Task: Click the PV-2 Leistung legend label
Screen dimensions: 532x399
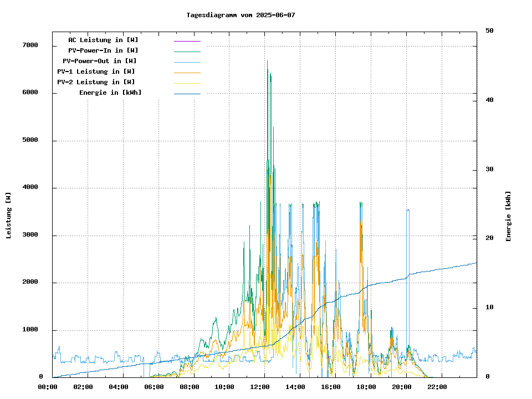Action: click(x=96, y=82)
